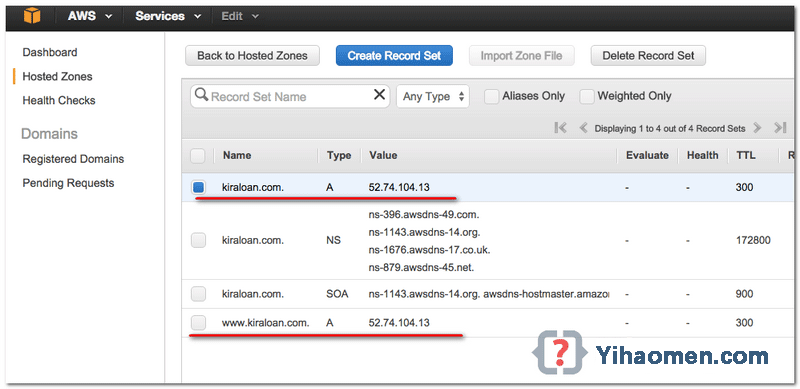Open the Any Type dropdown

(433, 96)
